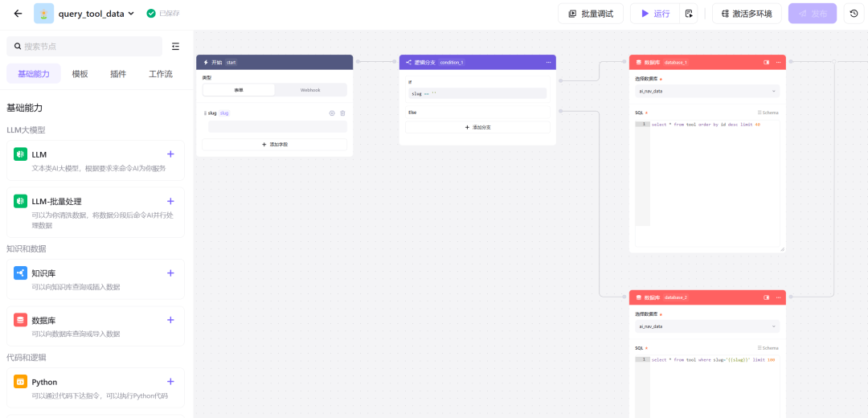Grab the database_1 SQL editor resize handle
The height and width of the screenshot is (418, 868).
click(782, 249)
